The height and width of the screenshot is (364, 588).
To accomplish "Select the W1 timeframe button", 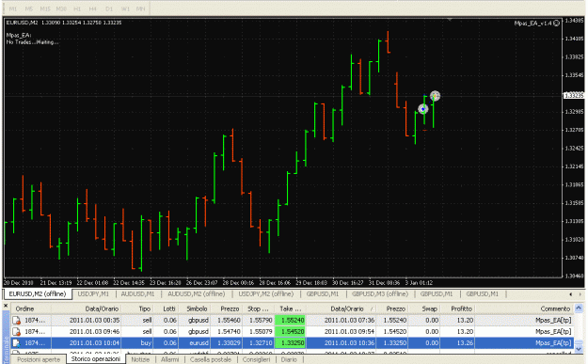I will point(125,8).
